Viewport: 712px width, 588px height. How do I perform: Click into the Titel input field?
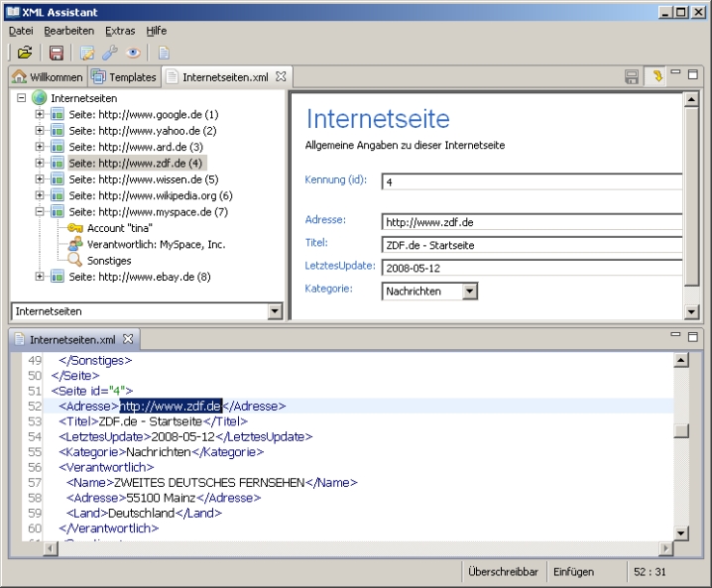pos(532,244)
